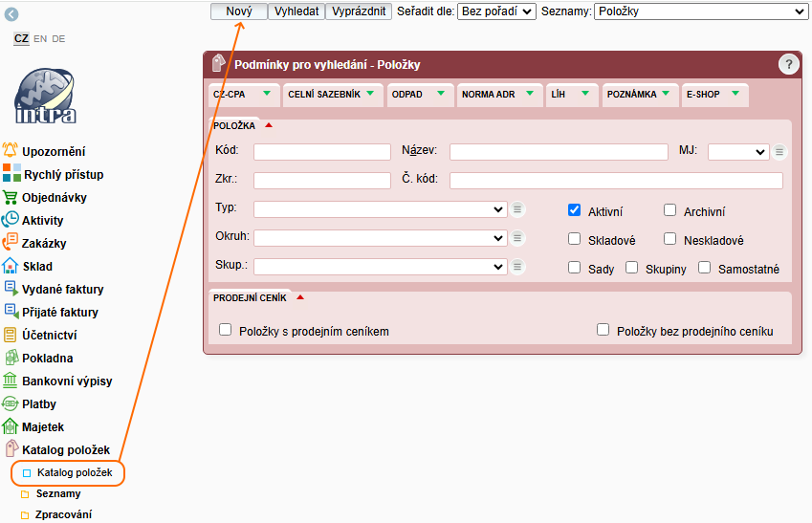812x523 pixels.
Task: Expand the CELNÍ SAZEBNÍK tab
Action: [x=331, y=95]
